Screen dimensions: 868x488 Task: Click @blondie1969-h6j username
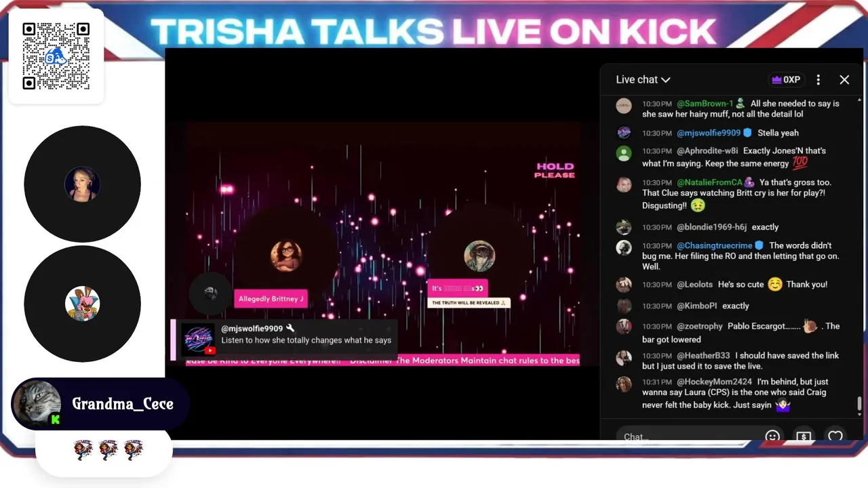tap(712, 227)
